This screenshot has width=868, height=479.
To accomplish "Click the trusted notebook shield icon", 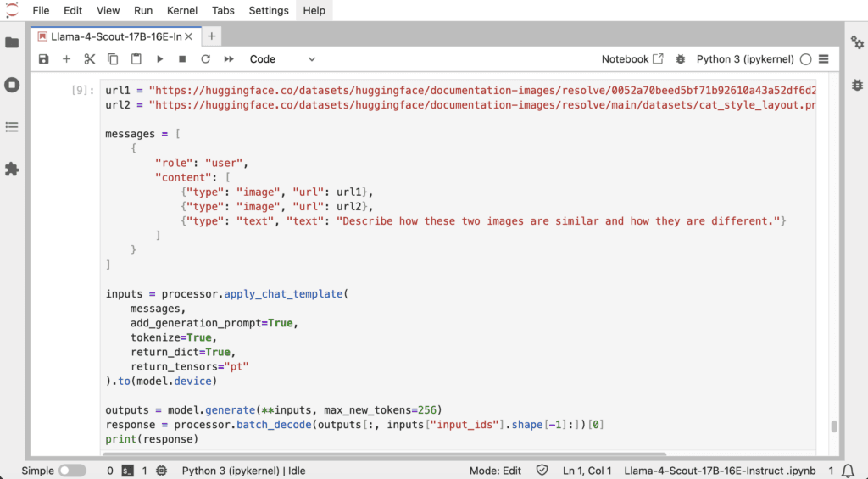I will (x=542, y=471).
